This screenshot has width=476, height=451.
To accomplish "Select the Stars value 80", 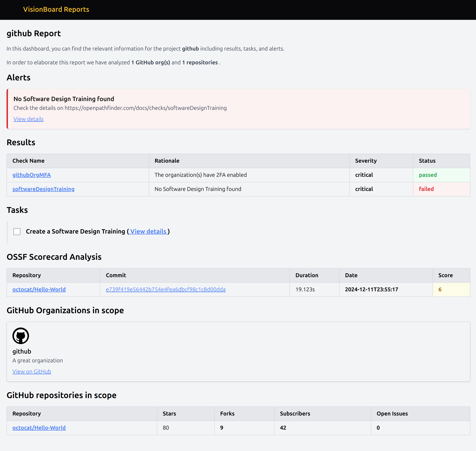I will [x=166, y=428].
